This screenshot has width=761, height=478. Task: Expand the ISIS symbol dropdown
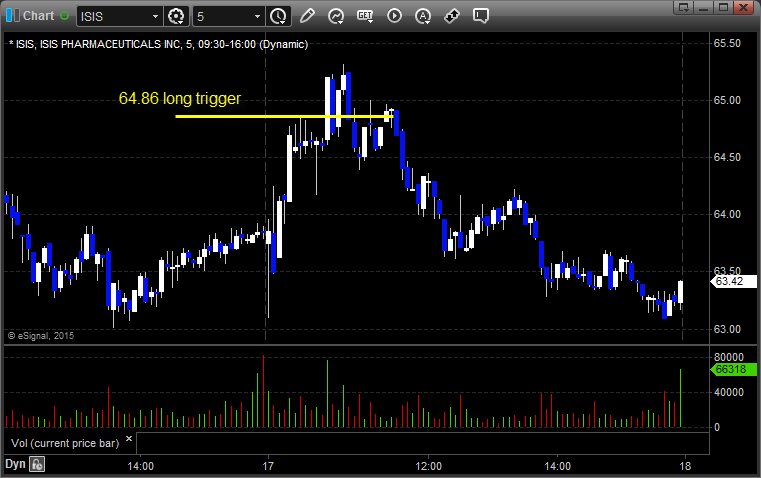[155, 16]
